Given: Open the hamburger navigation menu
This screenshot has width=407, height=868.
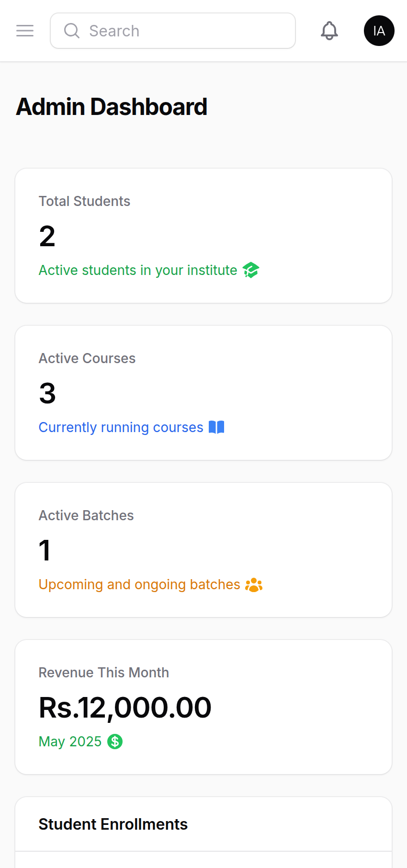Looking at the screenshot, I should [25, 31].
